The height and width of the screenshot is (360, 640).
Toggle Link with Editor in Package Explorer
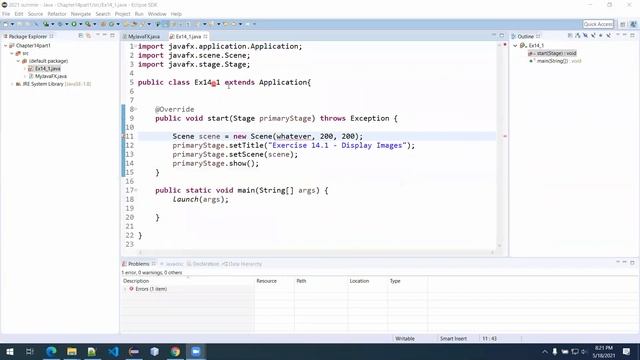[88, 36]
